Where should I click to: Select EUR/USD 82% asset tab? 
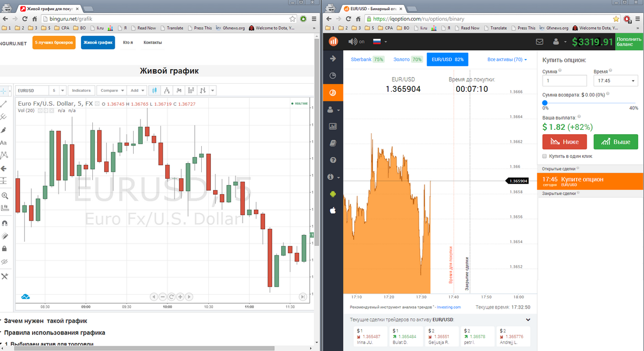tap(448, 60)
